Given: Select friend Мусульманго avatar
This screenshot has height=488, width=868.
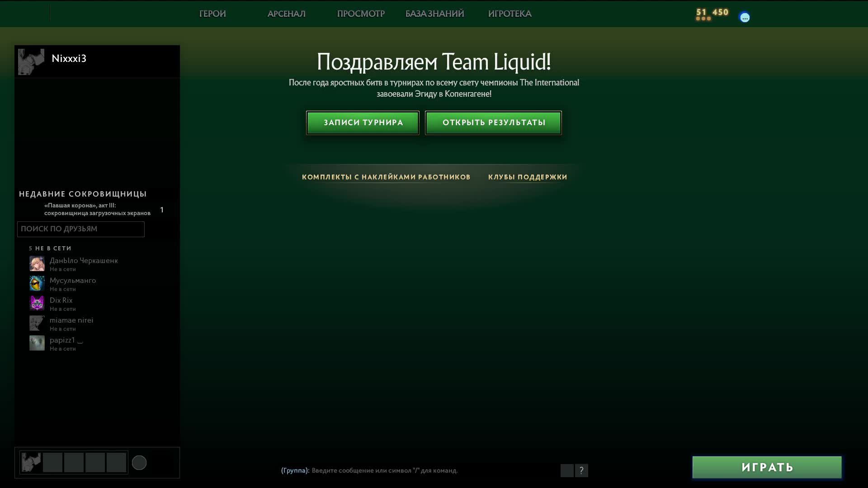Looking at the screenshot, I should click(37, 283).
